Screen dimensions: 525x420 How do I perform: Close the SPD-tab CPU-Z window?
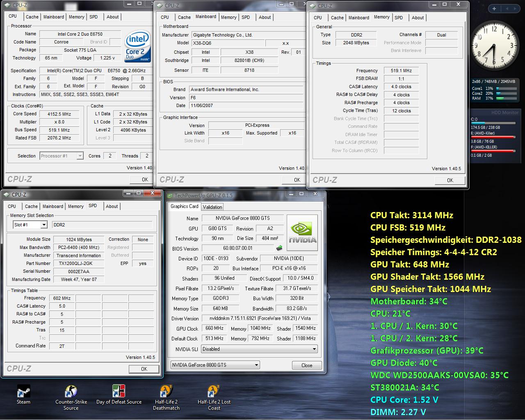pyautogui.click(x=153, y=193)
